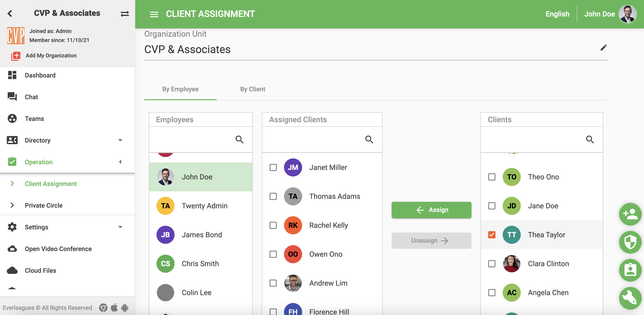Click the Clients search field
Screen dimensions: 644x315
542,139
